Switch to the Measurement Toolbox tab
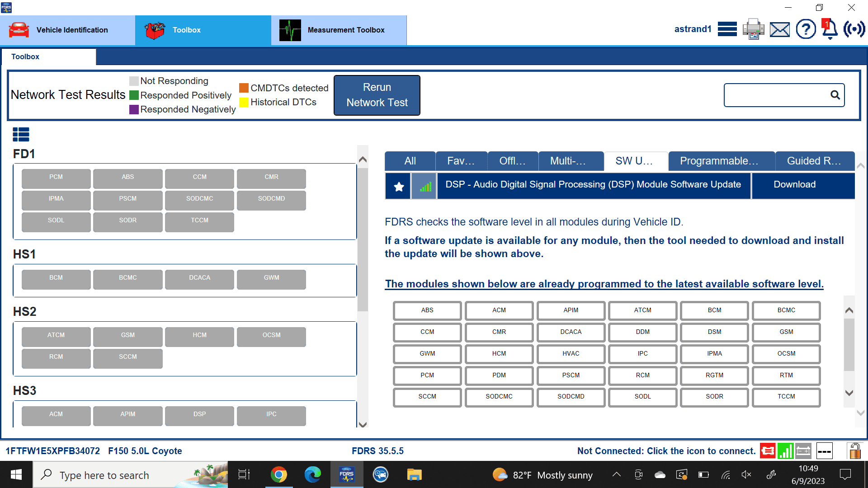The width and height of the screenshot is (868, 488). (339, 30)
